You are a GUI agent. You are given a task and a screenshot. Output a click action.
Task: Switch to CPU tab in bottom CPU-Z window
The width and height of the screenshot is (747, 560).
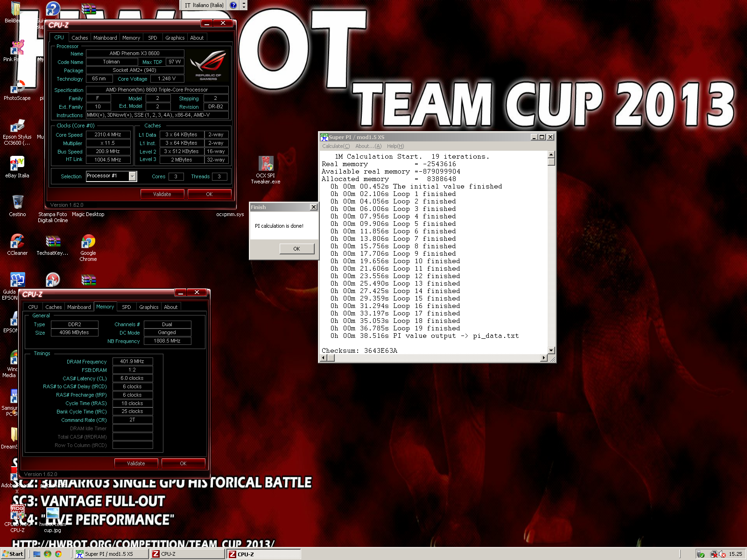tap(33, 307)
